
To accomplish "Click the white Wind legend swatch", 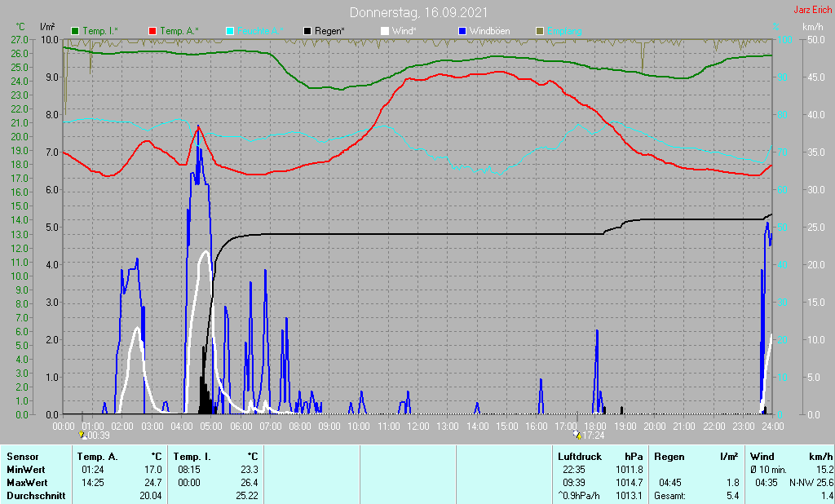I will coord(385,31).
